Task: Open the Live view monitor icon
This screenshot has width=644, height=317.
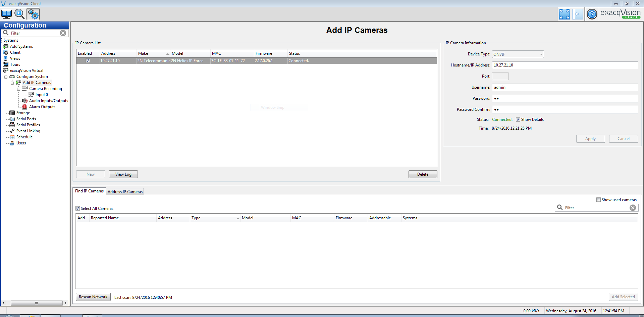Action: [6, 14]
